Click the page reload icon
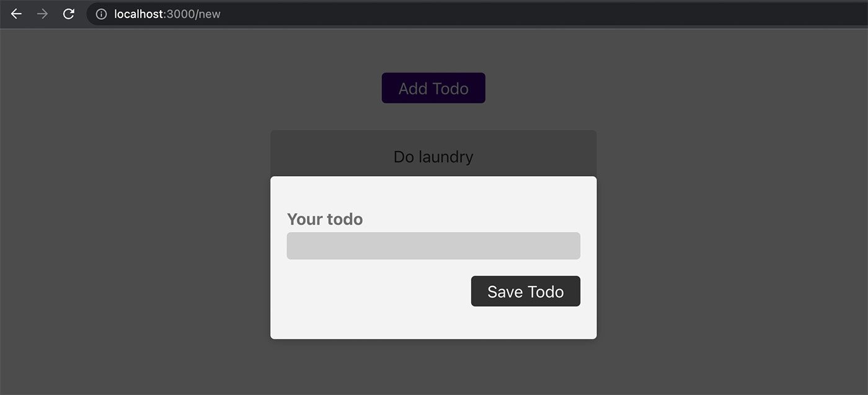Screen dimensions: 868x395 tap(68, 14)
